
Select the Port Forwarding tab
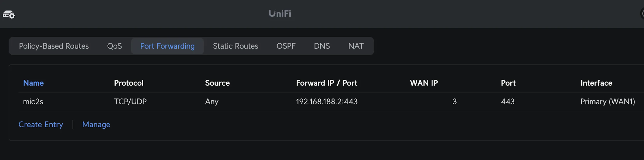coord(167,46)
